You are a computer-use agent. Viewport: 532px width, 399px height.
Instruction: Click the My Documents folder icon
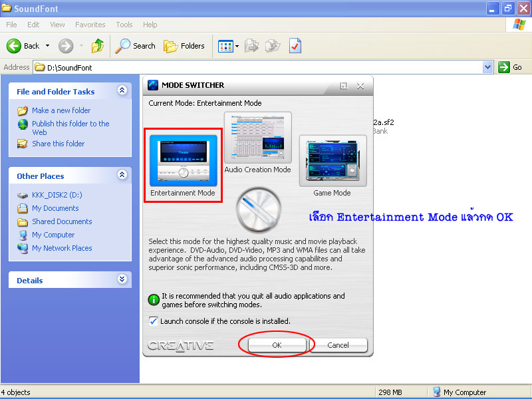point(23,208)
